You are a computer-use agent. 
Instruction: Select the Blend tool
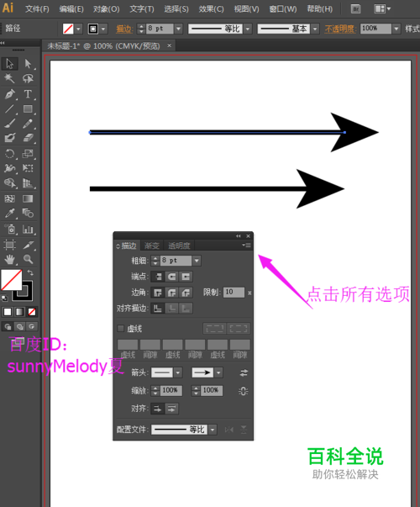(x=28, y=214)
